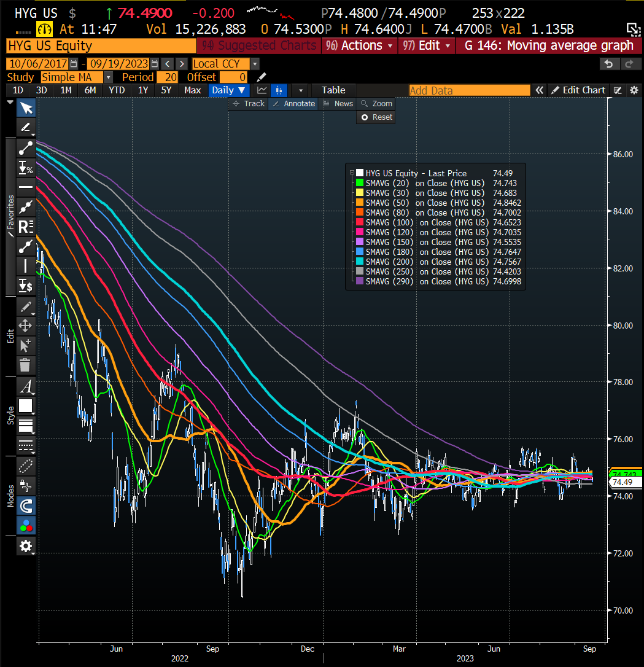Open chart settings gear at top right
The height and width of the screenshot is (667, 644).
pyautogui.click(x=634, y=90)
